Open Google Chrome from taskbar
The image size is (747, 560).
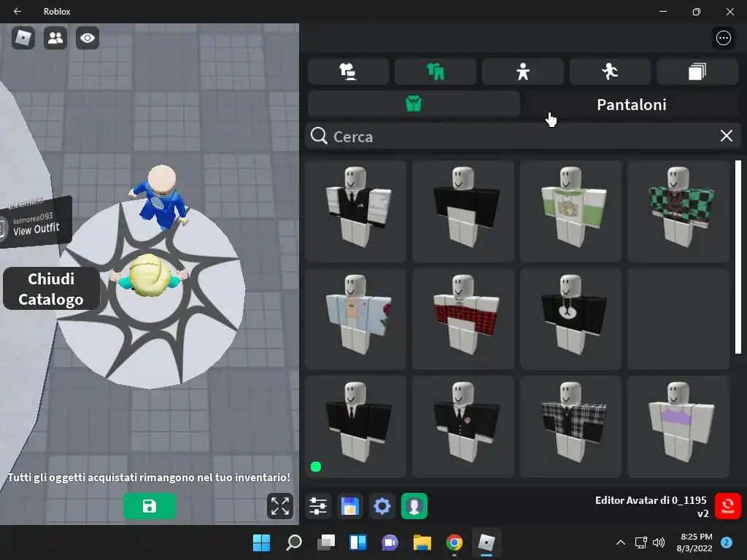(x=454, y=542)
